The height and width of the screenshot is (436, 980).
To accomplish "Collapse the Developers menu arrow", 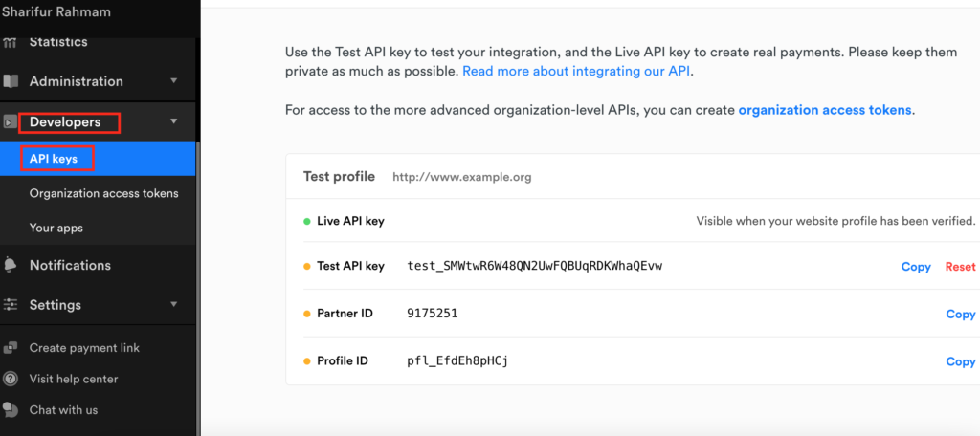I will coord(174,121).
